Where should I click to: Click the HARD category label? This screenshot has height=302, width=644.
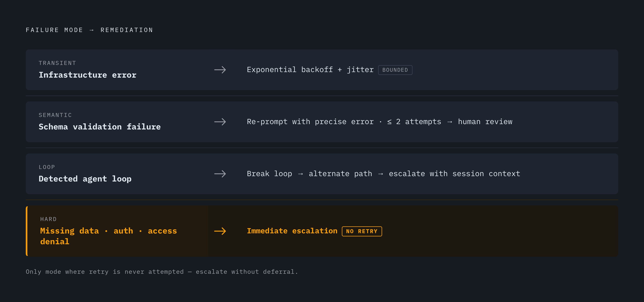[48, 219]
